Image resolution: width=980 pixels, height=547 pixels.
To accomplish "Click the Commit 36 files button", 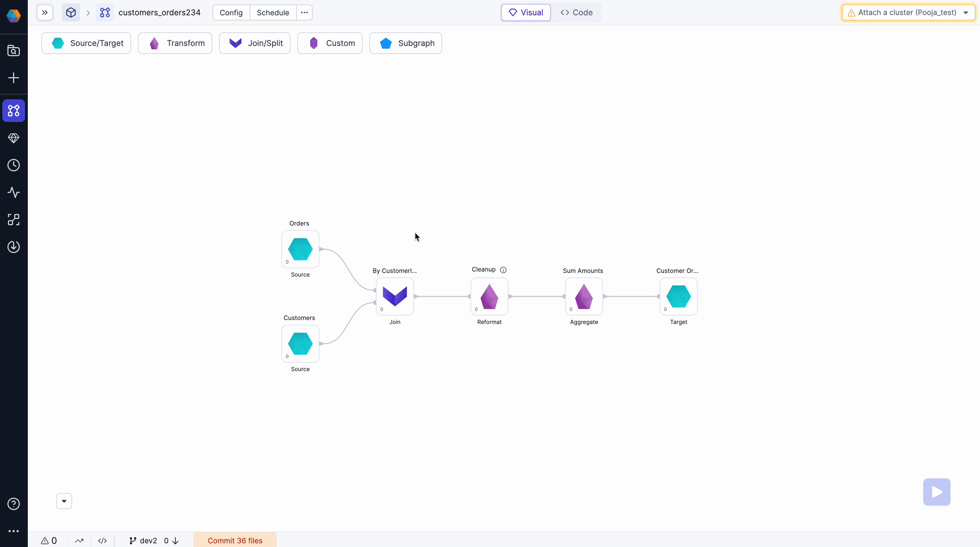I will [x=235, y=540].
